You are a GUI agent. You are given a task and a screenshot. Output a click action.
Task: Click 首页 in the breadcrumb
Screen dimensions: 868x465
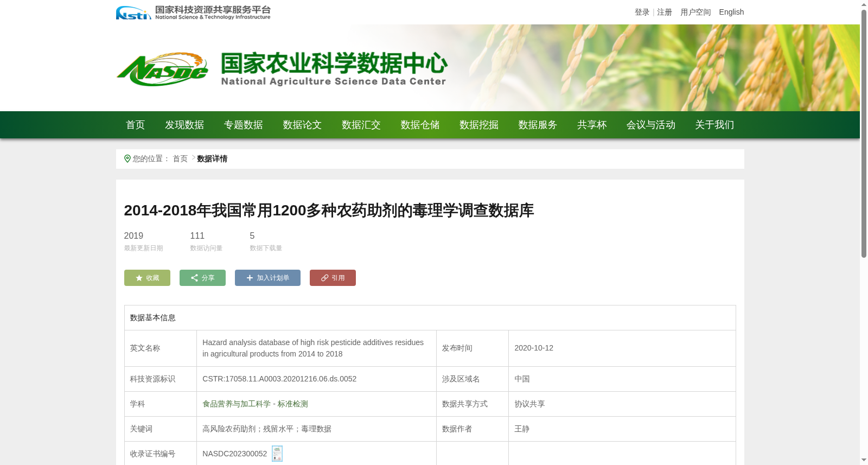(180, 158)
